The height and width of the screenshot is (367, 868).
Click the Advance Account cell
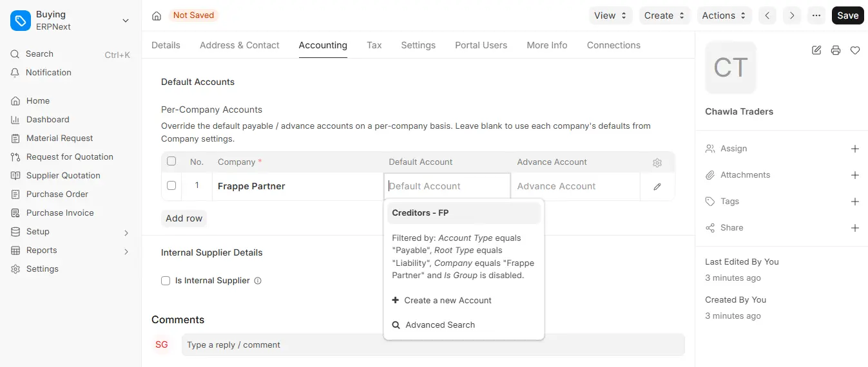(x=575, y=186)
